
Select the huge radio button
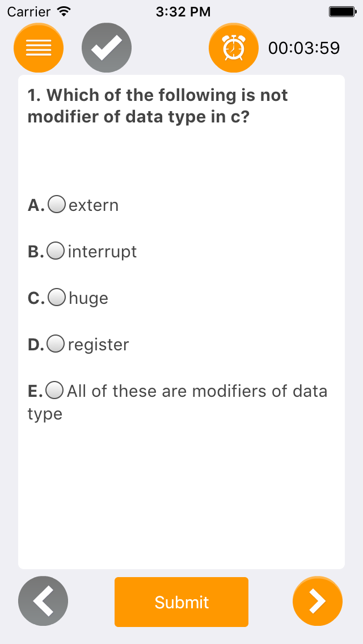point(57,298)
